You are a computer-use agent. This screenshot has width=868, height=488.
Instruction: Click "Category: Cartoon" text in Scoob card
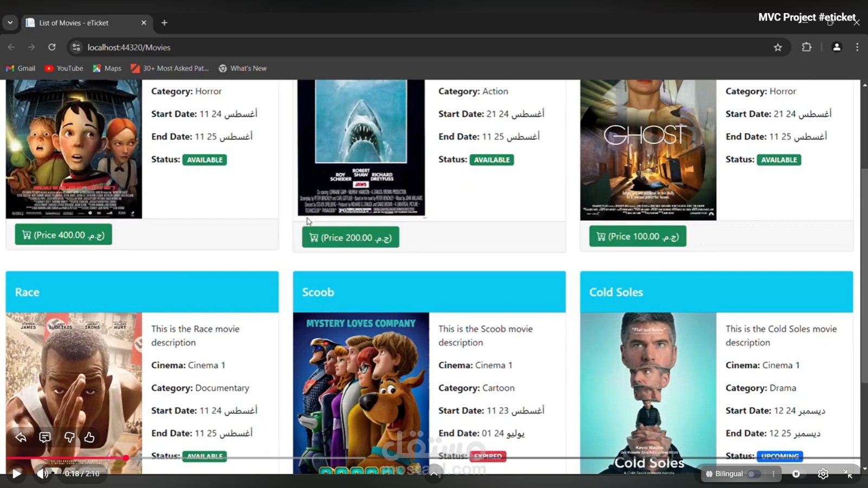click(476, 388)
